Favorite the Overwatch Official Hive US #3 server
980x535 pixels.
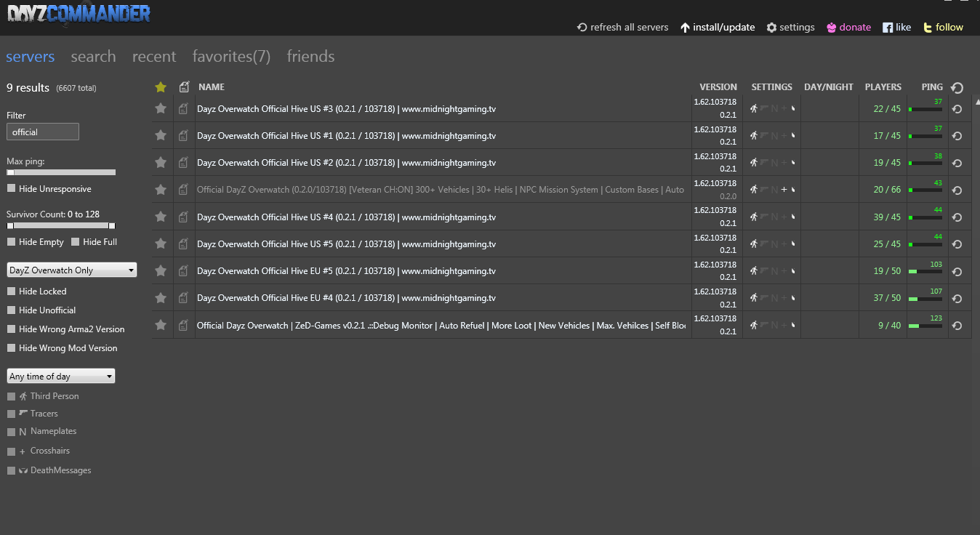coord(161,108)
